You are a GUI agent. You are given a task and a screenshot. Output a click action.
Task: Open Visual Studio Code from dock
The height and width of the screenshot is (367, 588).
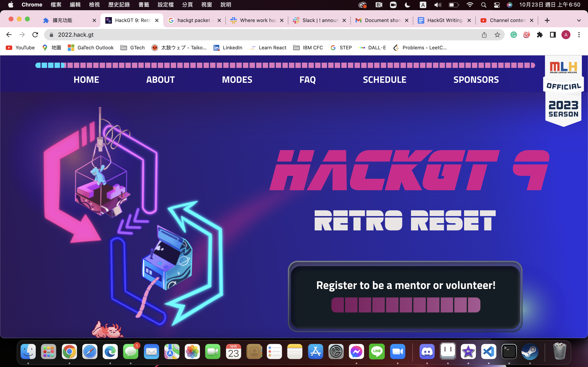[489, 352]
